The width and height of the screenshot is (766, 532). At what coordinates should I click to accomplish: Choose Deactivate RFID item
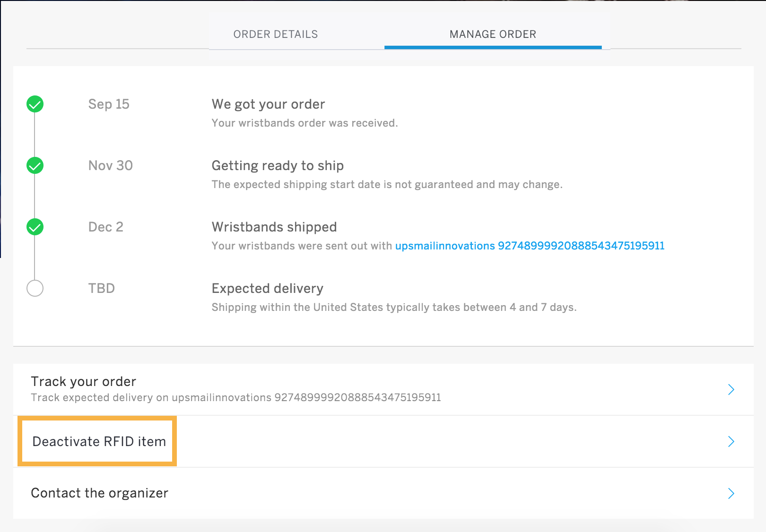coord(99,441)
